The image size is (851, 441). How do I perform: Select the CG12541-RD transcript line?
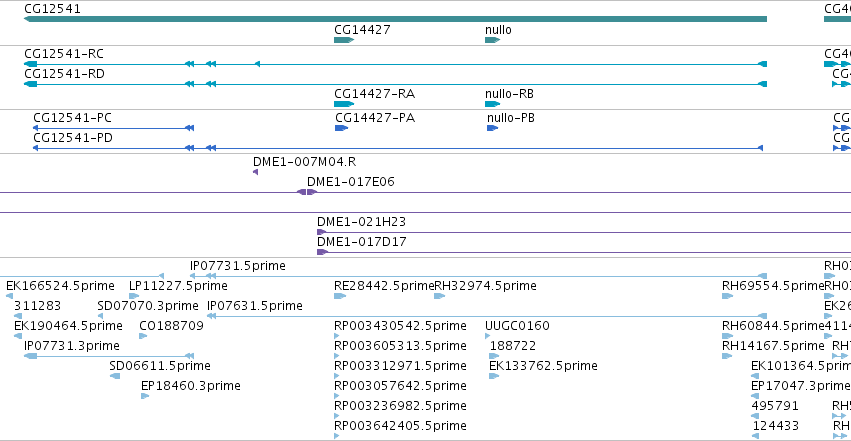(x=396, y=84)
